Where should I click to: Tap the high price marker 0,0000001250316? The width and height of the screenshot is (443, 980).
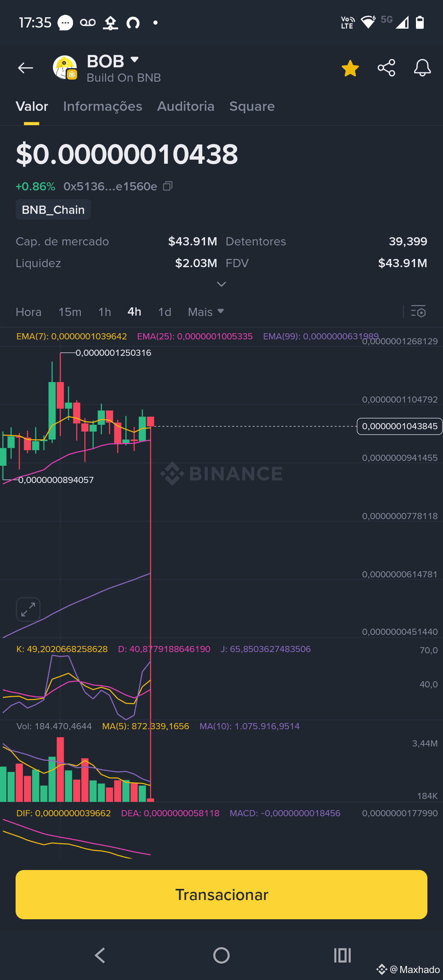(113, 353)
